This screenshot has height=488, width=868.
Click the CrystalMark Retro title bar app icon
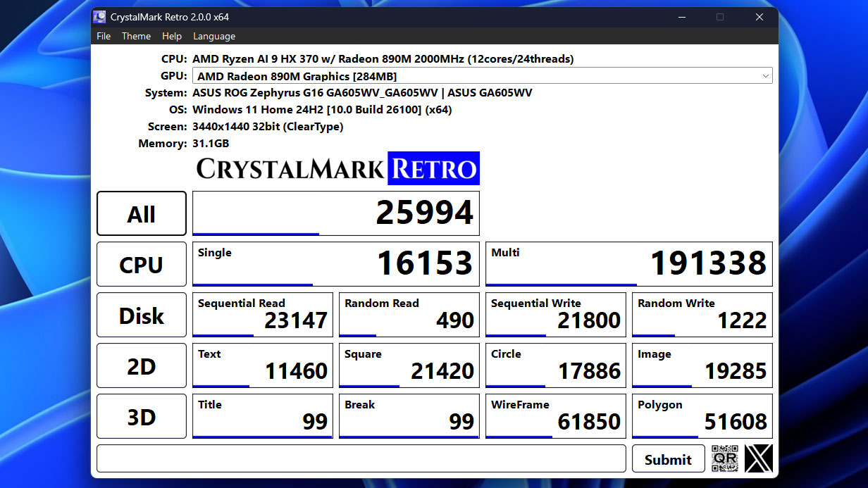tap(99, 17)
